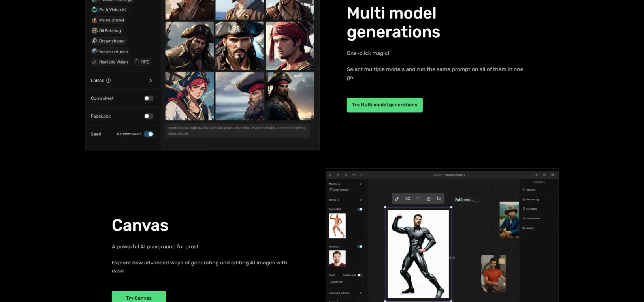The width and height of the screenshot is (644, 302).
Task: Click the seed number input field
Action: click(x=345, y=282)
